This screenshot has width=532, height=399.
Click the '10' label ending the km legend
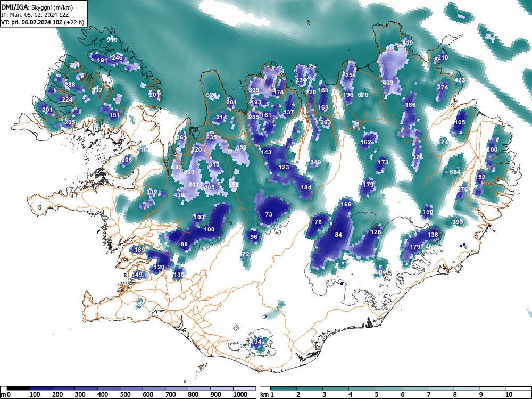coord(508,395)
